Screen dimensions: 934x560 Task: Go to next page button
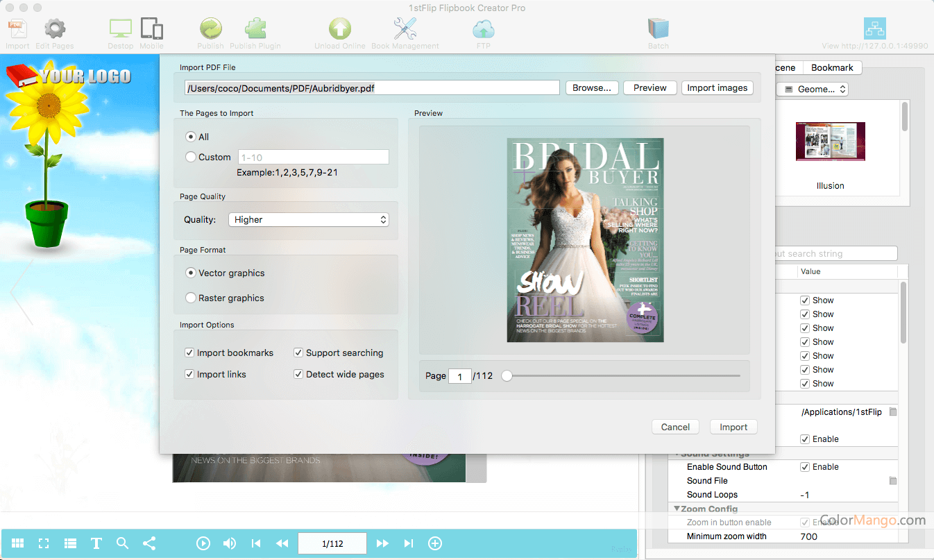(x=382, y=543)
